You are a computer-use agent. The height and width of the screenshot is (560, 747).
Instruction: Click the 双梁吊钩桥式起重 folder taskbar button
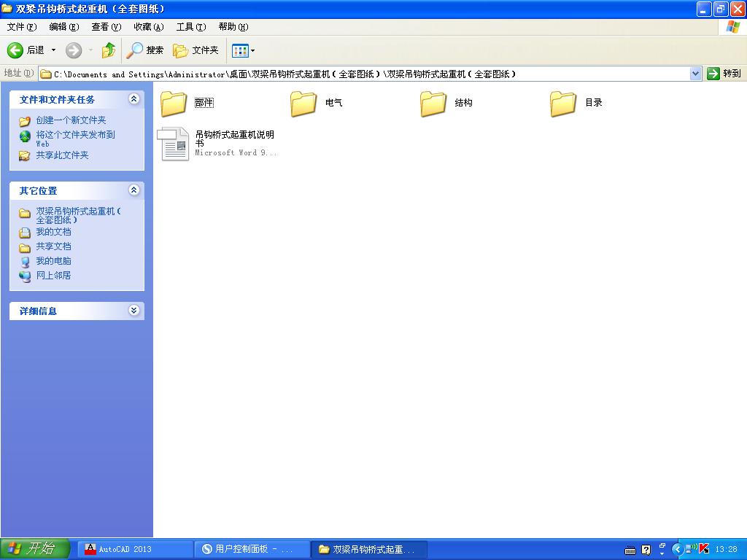[369, 549]
